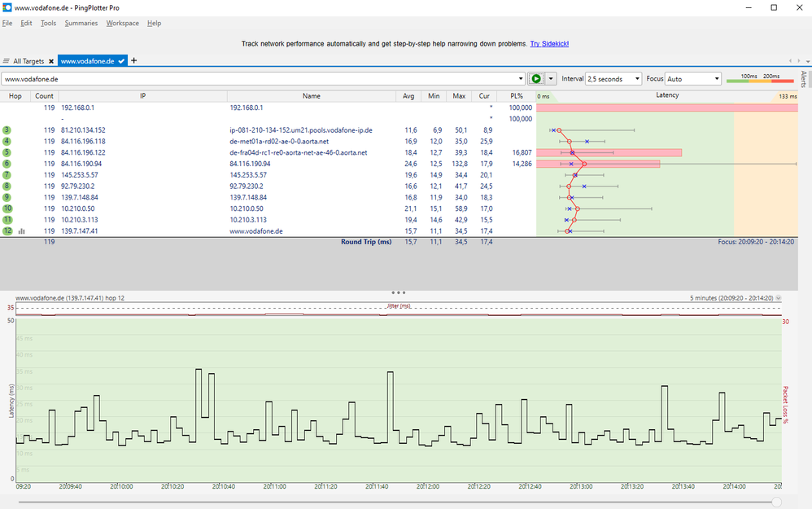The width and height of the screenshot is (812, 509).
Task: Switch to the All Targets tab
Action: pos(28,61)
